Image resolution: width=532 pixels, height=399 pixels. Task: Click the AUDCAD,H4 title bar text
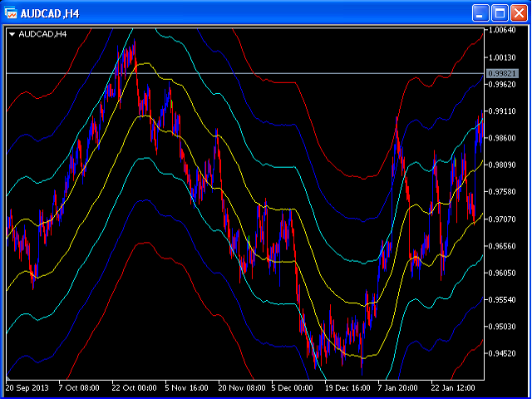[x=50, y=14]
